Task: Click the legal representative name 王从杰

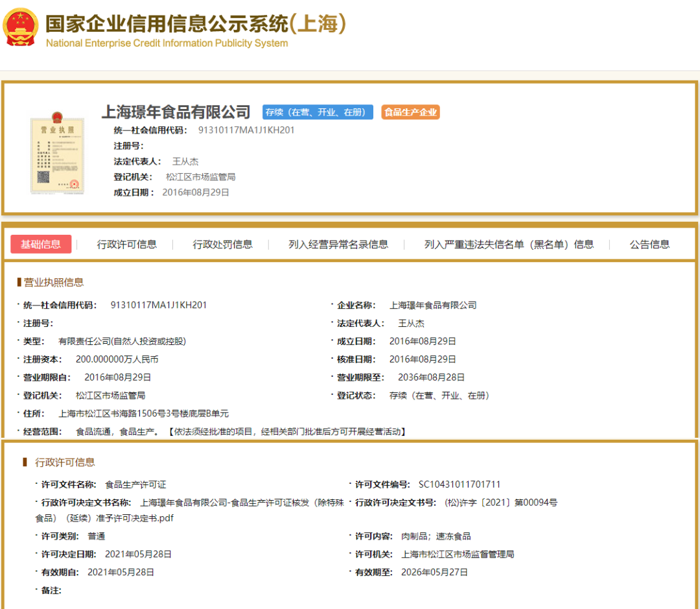Action: [x=185, y=161]
